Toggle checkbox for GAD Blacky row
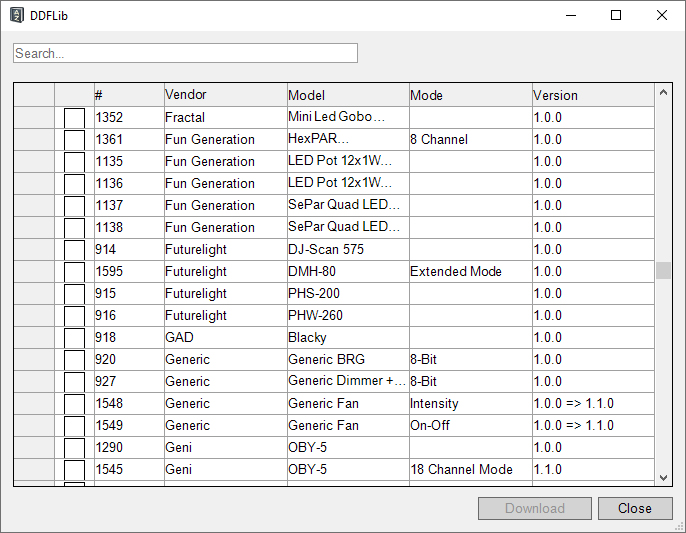Screen dimensions: 686x533 click(x=74, y=338)
